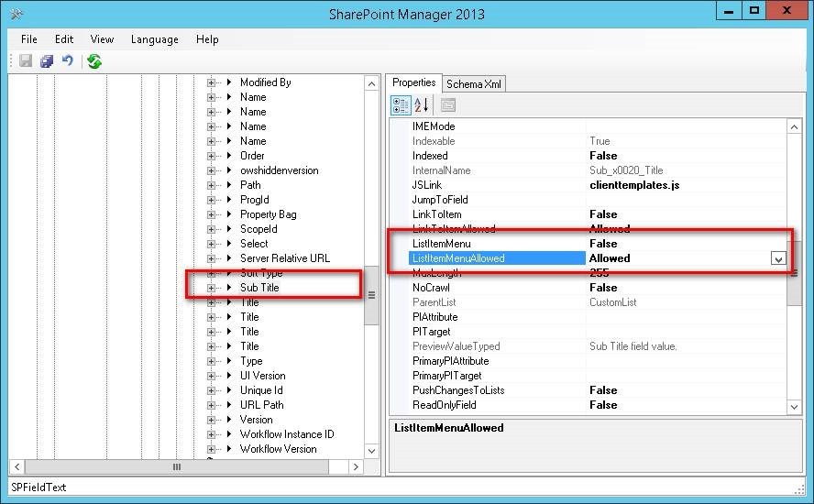Select the ScopeId tree item
This screenshot has width=814, height=504.
click(x=258, y=229)
